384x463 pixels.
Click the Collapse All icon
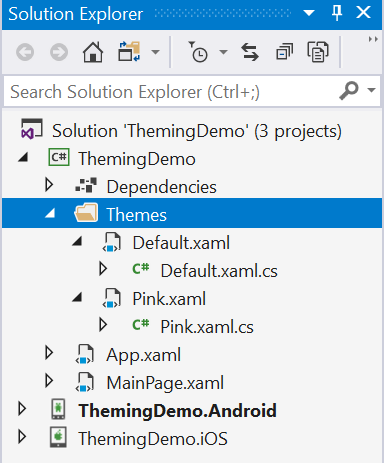click(284, 52)
